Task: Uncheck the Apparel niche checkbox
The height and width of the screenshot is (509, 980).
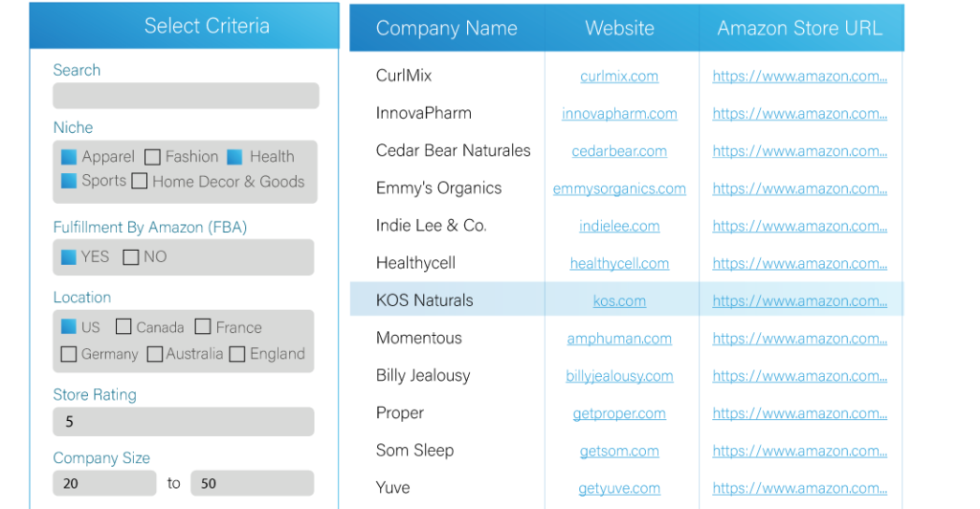Action: [69, 157]
